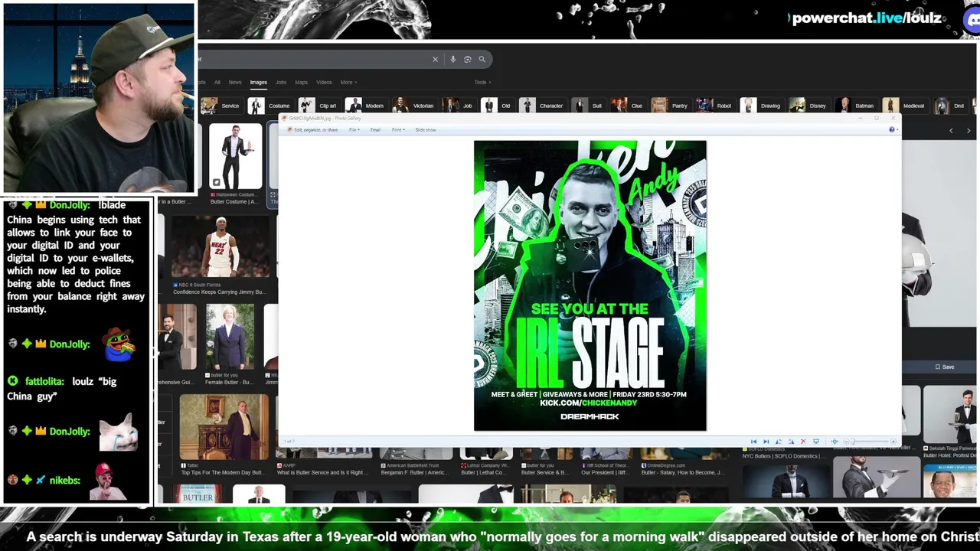Filter images by Batman chip

click(x=856, y=106)
